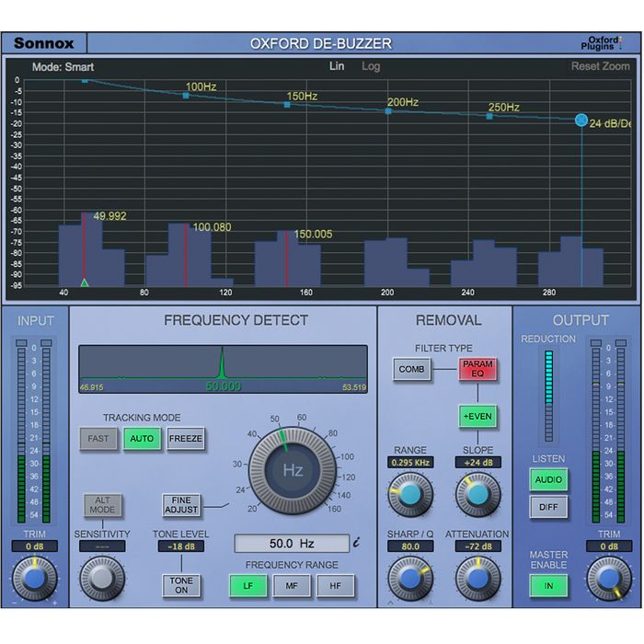
Task: Enable the +EVEN harmonics button
Action: (477, 416)
